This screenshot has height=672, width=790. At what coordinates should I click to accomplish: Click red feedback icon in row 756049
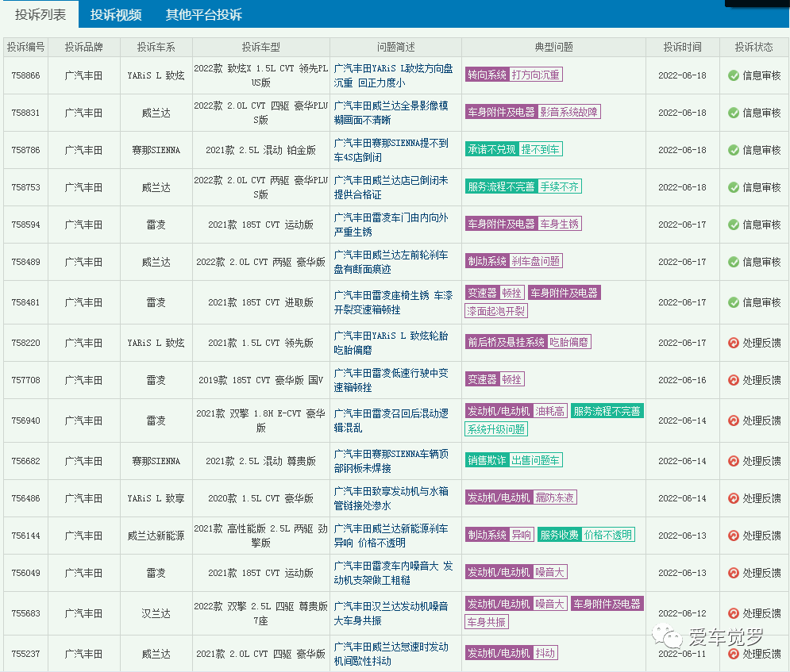(734, 573)
